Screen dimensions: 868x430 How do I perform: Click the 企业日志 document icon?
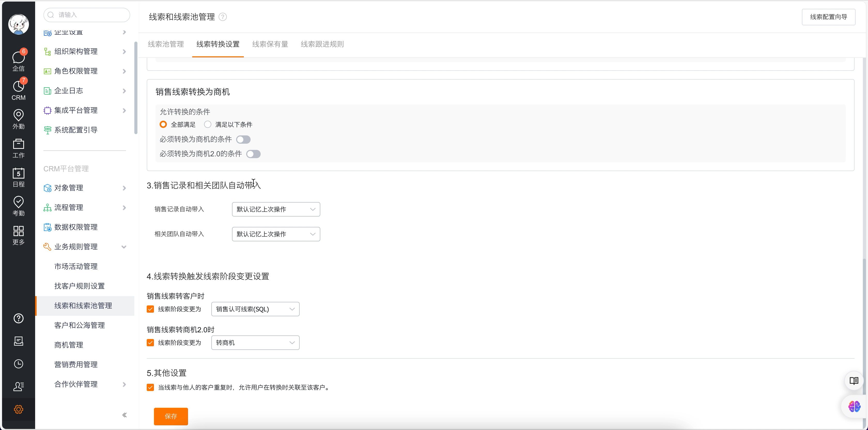coord(48,91)
